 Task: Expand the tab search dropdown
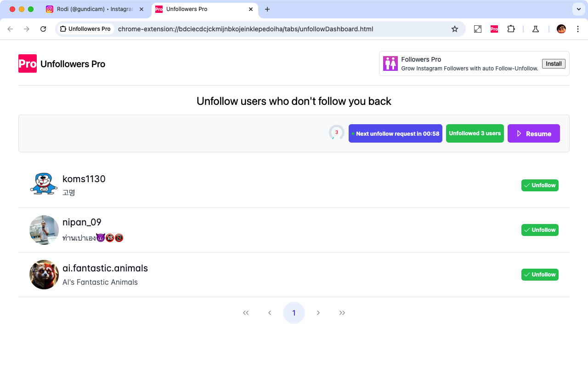coord(578,9)
